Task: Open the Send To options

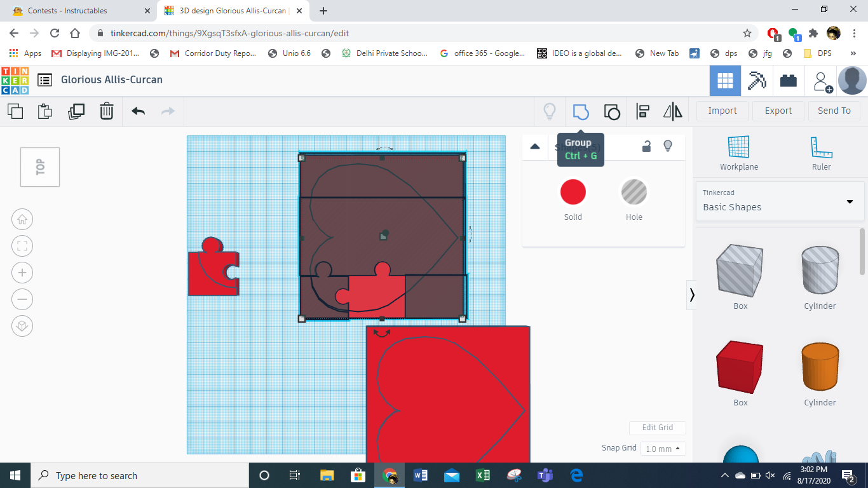Action: pos(834,111)
